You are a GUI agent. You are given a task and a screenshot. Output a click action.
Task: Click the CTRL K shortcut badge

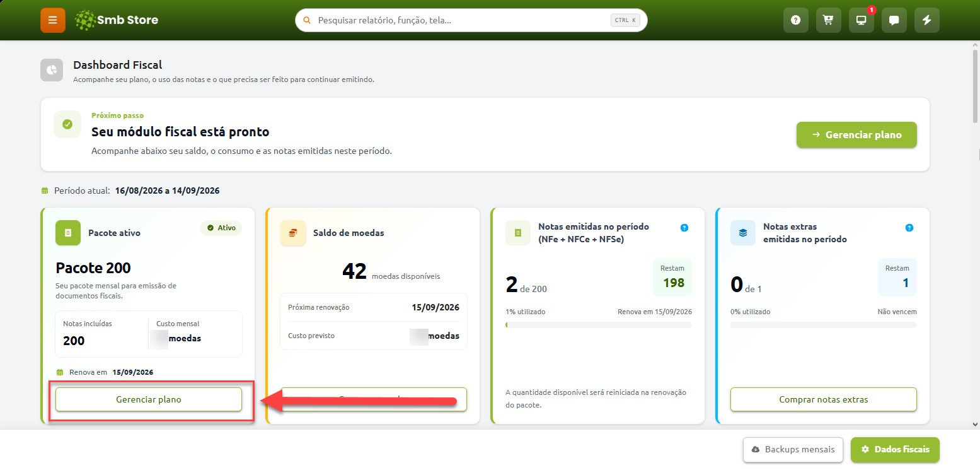[x=626, y=20]
